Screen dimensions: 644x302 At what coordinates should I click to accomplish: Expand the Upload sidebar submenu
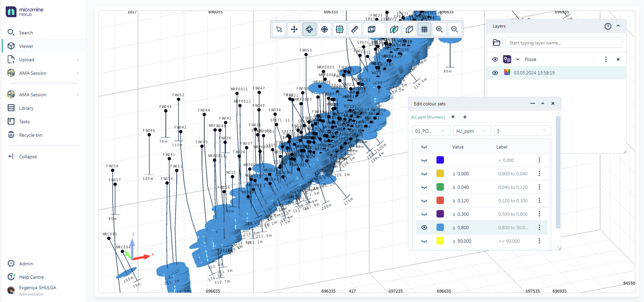pyautogui.click(x=78, y=59)
